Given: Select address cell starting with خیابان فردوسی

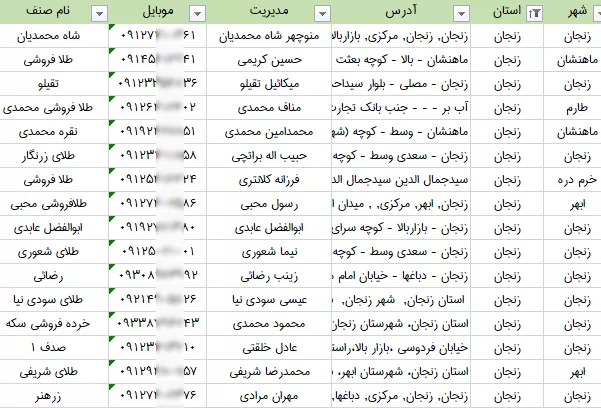Looking at the screenshot, I should [x=401, y=348].
